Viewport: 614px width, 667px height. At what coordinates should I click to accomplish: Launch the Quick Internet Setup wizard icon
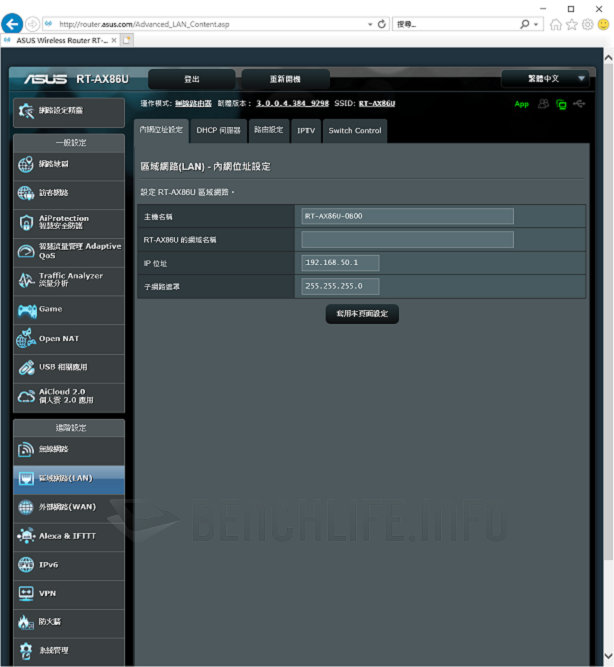point(26,111)
